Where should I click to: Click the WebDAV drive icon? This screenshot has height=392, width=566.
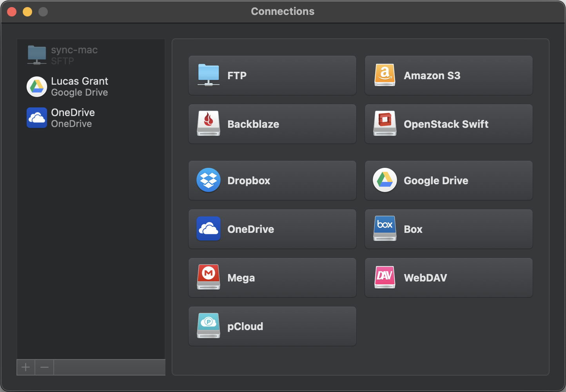[x=385, y=278]
